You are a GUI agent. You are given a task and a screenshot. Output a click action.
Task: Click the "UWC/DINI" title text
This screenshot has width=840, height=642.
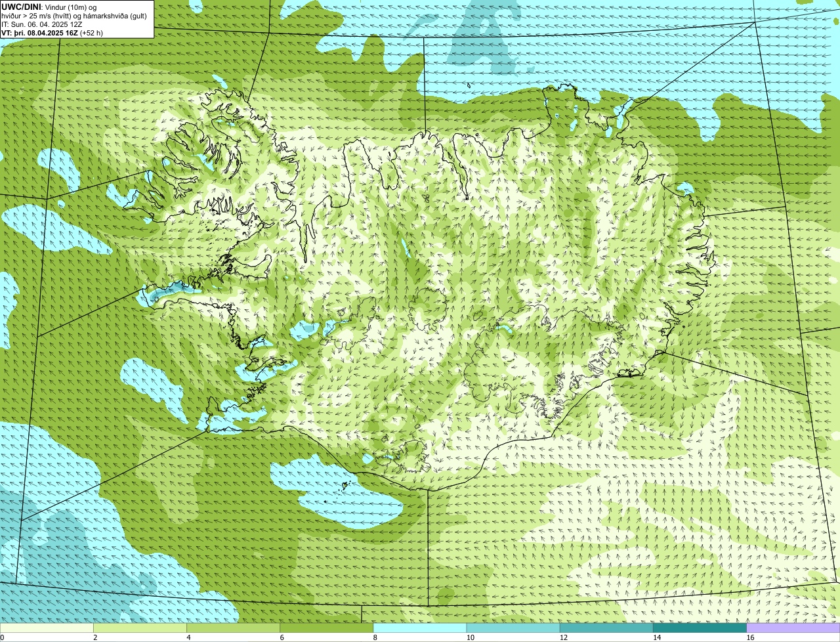point(21,7)
